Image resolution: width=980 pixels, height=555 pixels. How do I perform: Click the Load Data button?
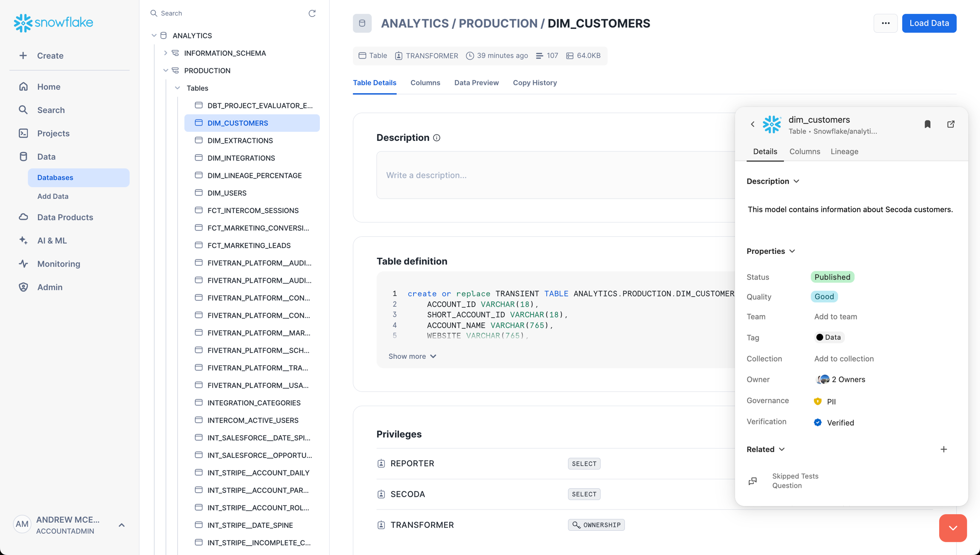click(929, 23)
